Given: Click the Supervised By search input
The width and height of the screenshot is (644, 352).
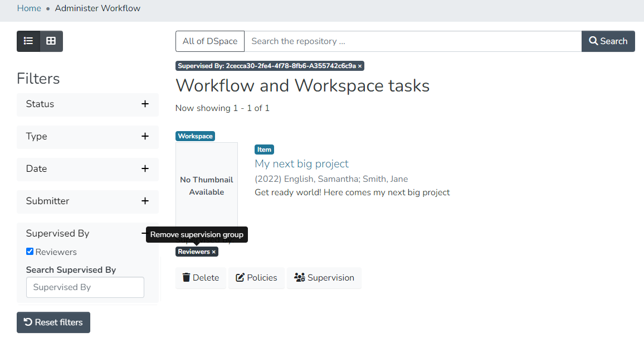Looking at the screenshot, I should 85,287.
